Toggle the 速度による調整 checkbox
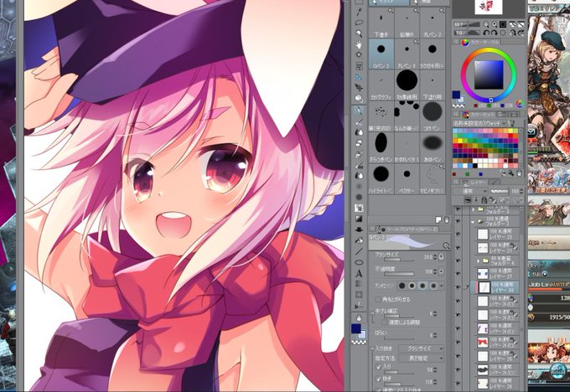Viewport: 570px width, 392px height. pos(384,322)
